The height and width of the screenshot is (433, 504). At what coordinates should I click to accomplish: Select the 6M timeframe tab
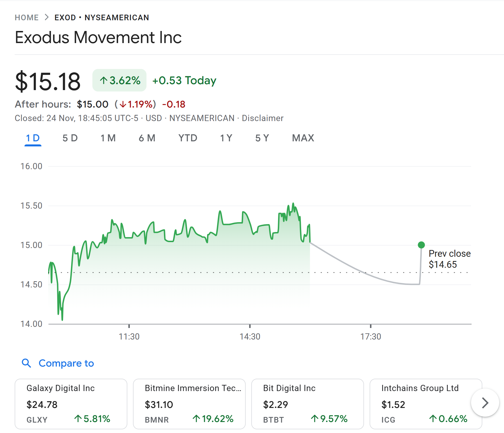coord(147,138)
